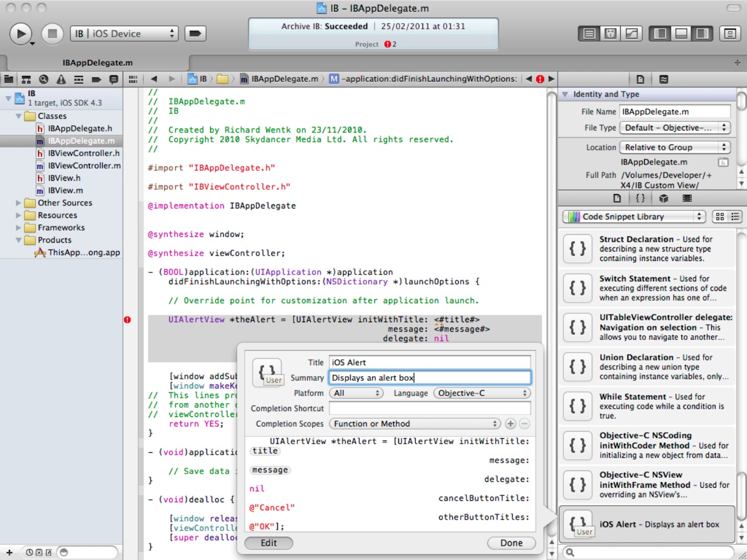Click the breakpoints toggle button
The image size is (747, 560).
pyautogui.click(x=195, y=34)
